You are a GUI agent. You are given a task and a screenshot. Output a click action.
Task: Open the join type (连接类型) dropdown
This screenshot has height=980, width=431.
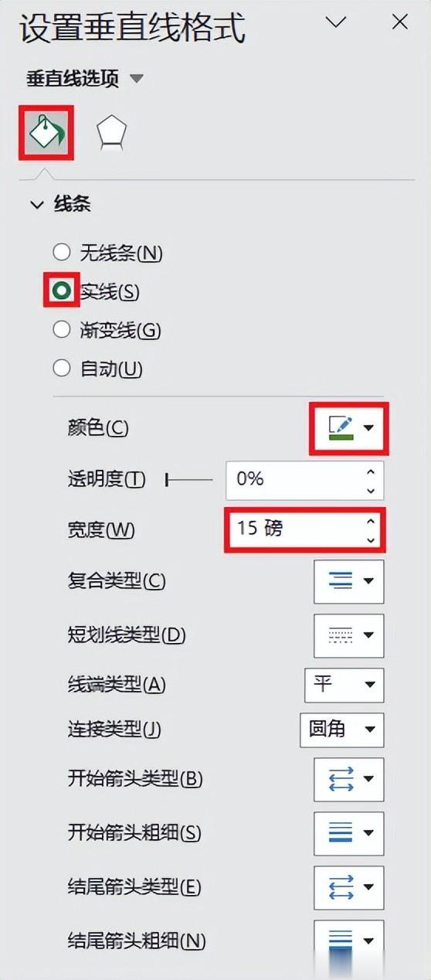pyautogui.click(x=341, y=730)
